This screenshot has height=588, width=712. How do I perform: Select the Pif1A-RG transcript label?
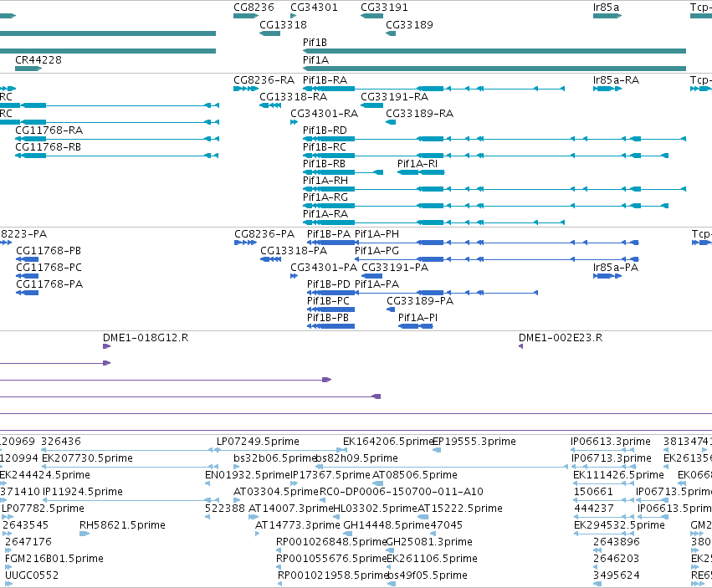(x=325, y=197)
